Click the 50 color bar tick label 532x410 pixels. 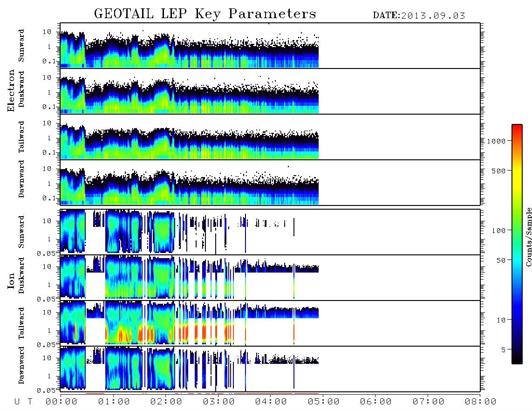click(501, 260)
